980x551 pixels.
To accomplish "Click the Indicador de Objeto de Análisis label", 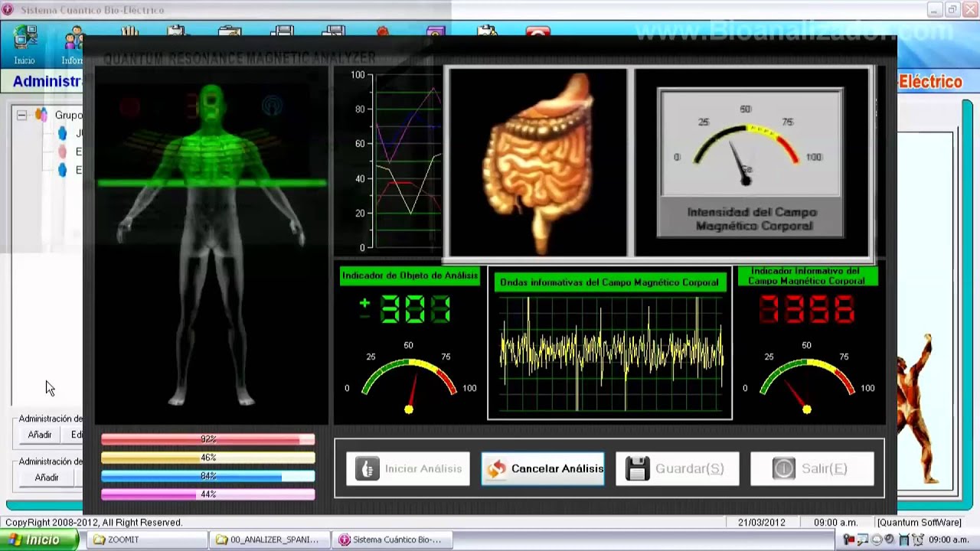I will pos(410,276).
